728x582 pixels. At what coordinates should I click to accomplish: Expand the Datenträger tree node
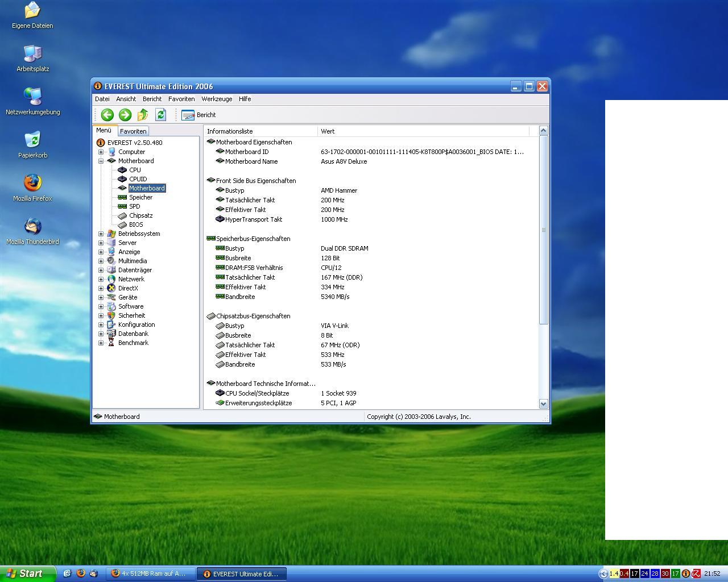point(101,270)
